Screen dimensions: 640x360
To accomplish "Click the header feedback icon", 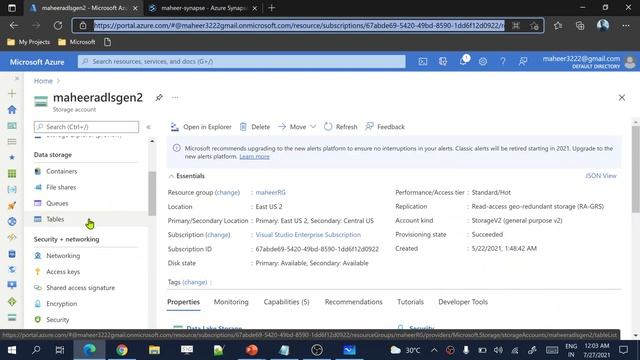I will (x=523, y=62).
